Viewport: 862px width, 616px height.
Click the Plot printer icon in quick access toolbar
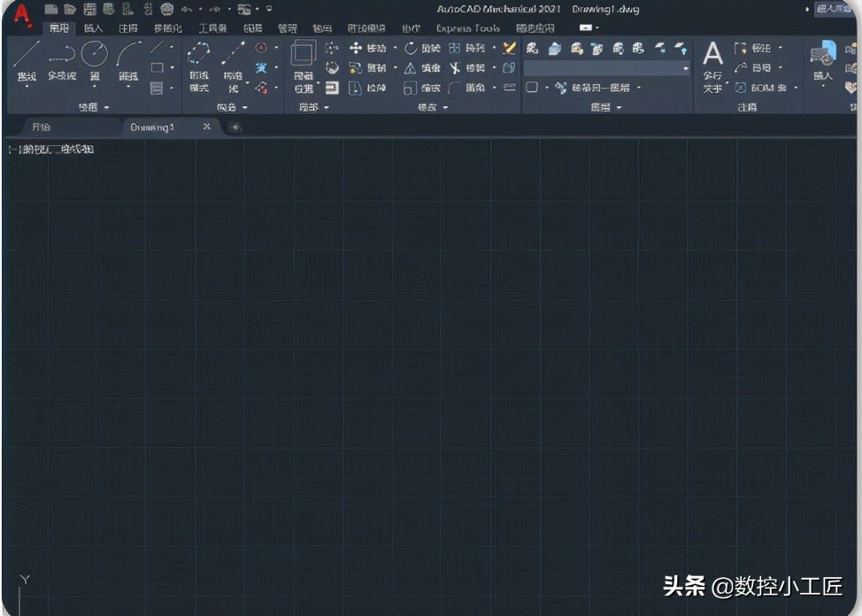pos(167,9)
